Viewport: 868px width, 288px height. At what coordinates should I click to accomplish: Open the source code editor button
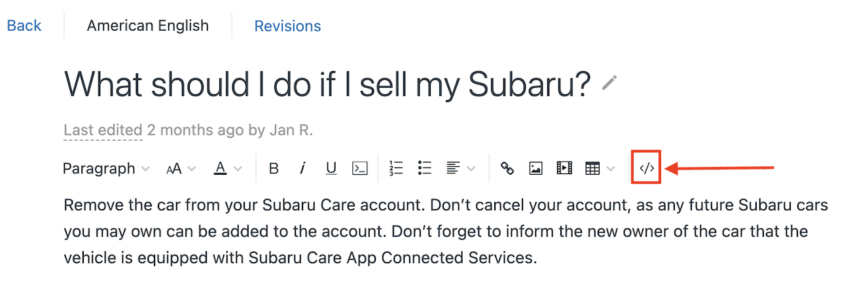pos(647,168)
